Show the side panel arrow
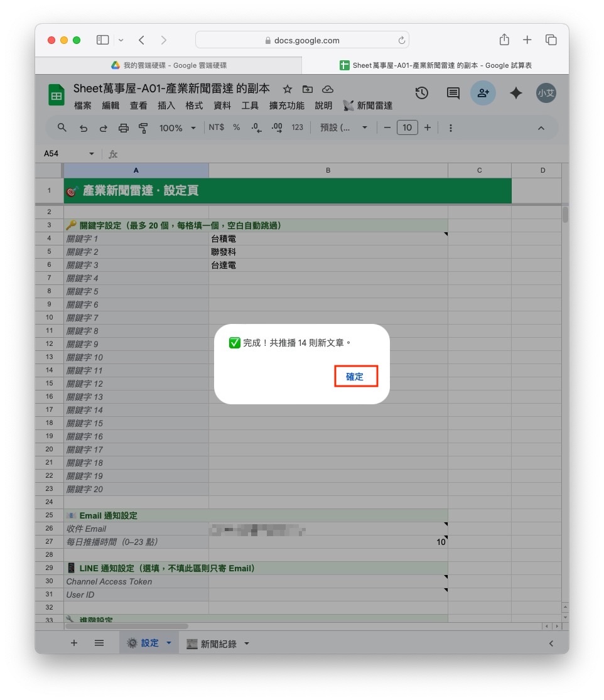Viewport: 604px width, 700px height. pos(551,643)
